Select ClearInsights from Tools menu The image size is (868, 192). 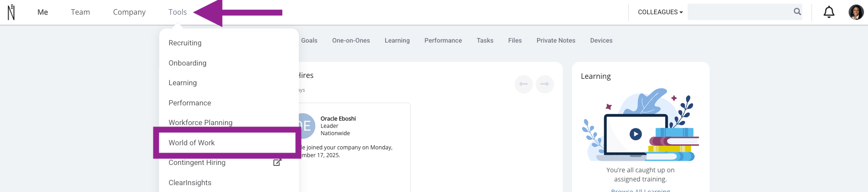[x=190, y=182]
